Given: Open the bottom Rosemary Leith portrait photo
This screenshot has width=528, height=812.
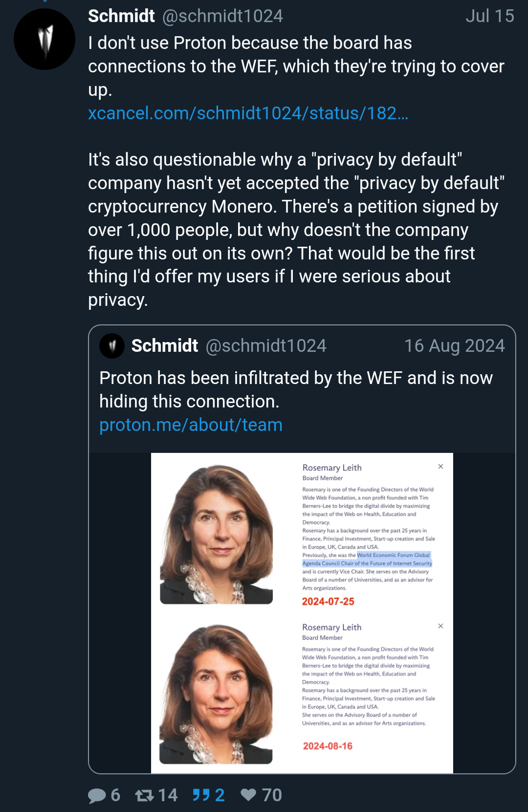Looking at the screenshot, I should tap(216, 694).
